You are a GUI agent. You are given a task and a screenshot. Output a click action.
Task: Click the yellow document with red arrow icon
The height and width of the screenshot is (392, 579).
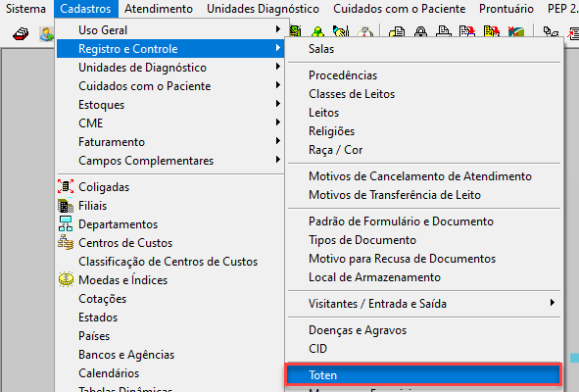coord(492,31)
